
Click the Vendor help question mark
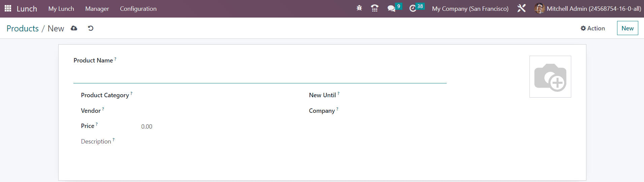tap(103, 109)
